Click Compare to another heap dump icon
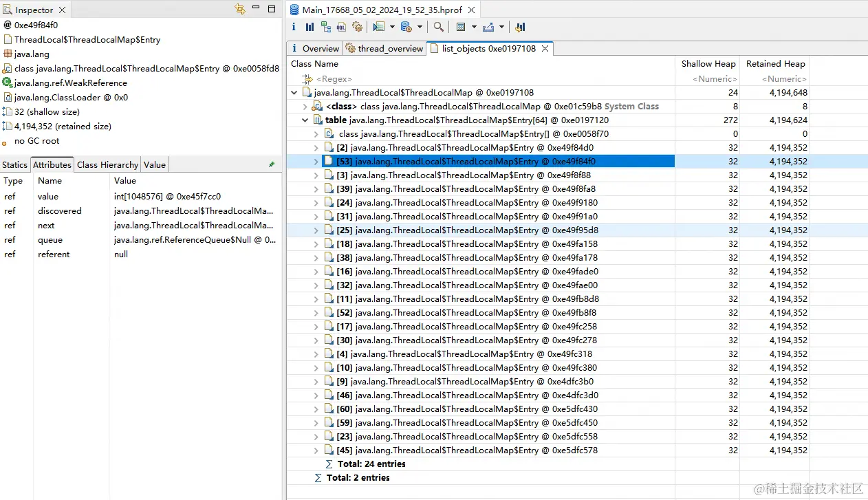 (520, 27)
